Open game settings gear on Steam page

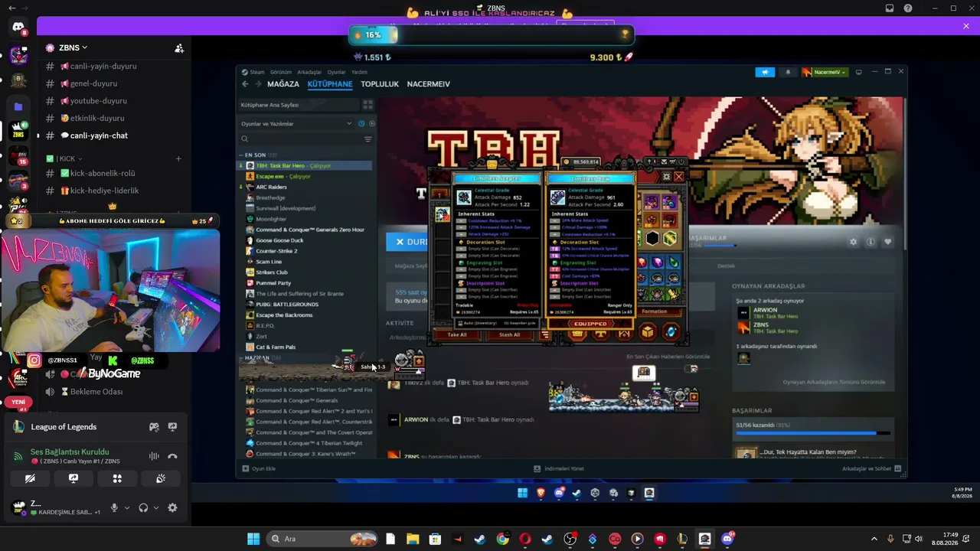coord(854,242)
